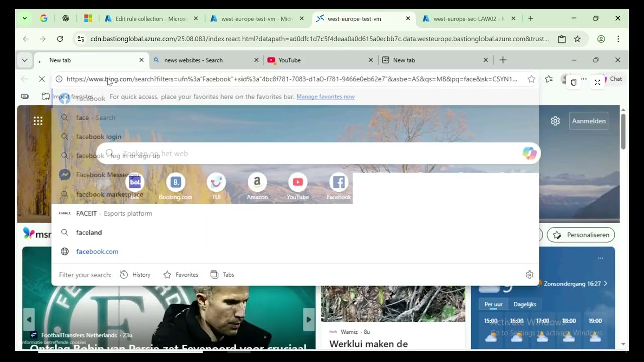Switch to 'news websites - Search' Edge tab
This screenshot has height=362, width=644.
pos(206,60)
